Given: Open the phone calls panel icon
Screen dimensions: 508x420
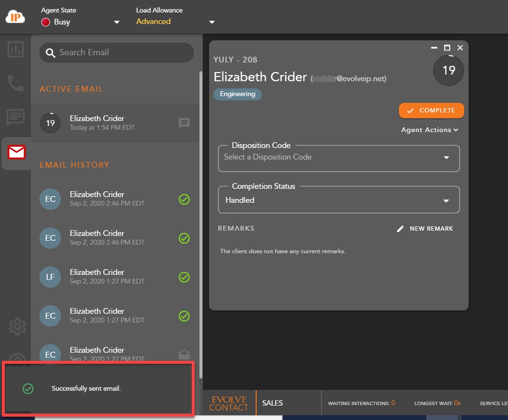Looking at the screenshot, I should 15,83.
